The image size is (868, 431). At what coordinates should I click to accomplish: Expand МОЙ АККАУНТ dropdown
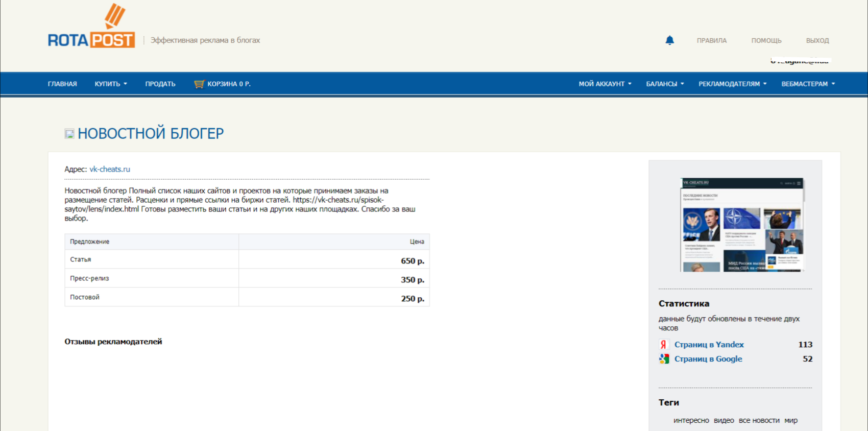pos(605,84)
